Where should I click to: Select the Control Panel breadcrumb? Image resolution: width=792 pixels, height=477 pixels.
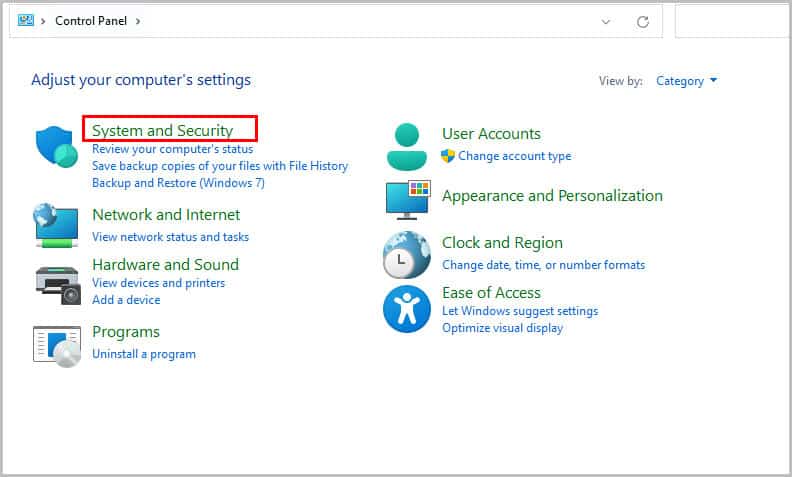point(91,21)
